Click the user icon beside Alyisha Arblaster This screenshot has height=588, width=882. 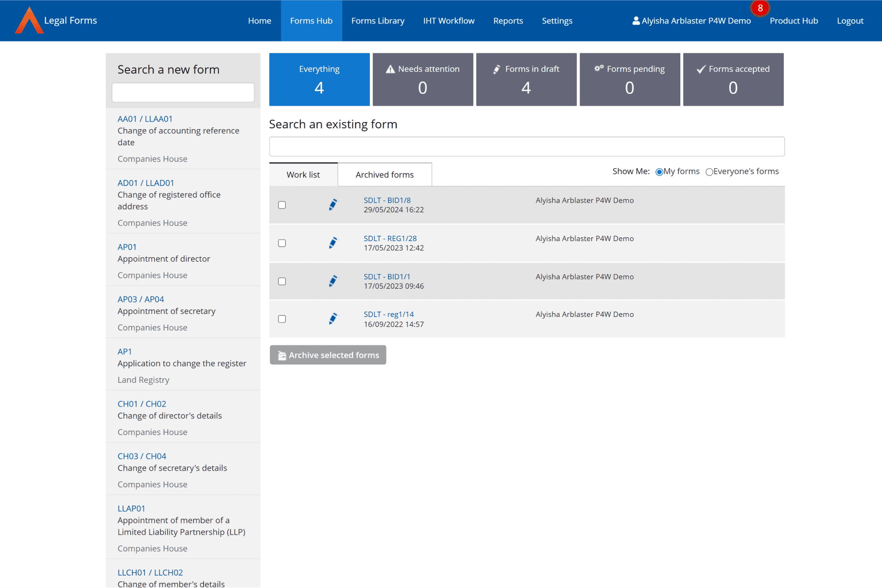(636, 20)
